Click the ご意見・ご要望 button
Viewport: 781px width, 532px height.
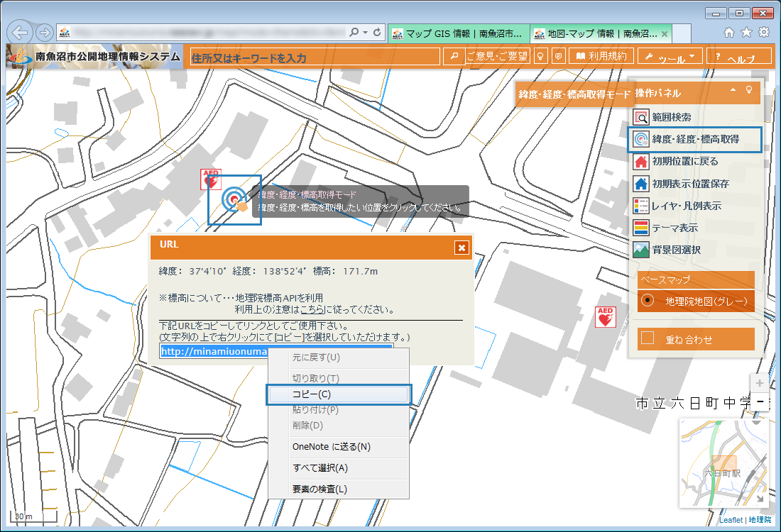[497, 56]
